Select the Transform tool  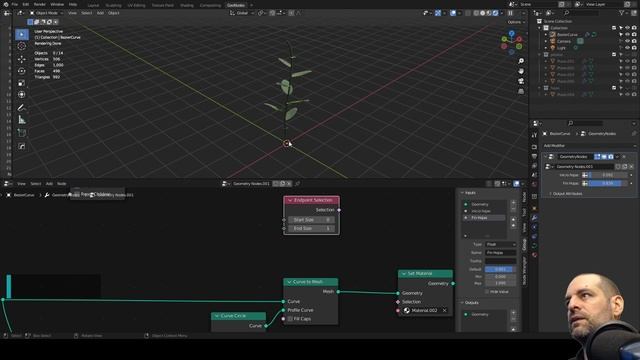(x=22, y=95)
